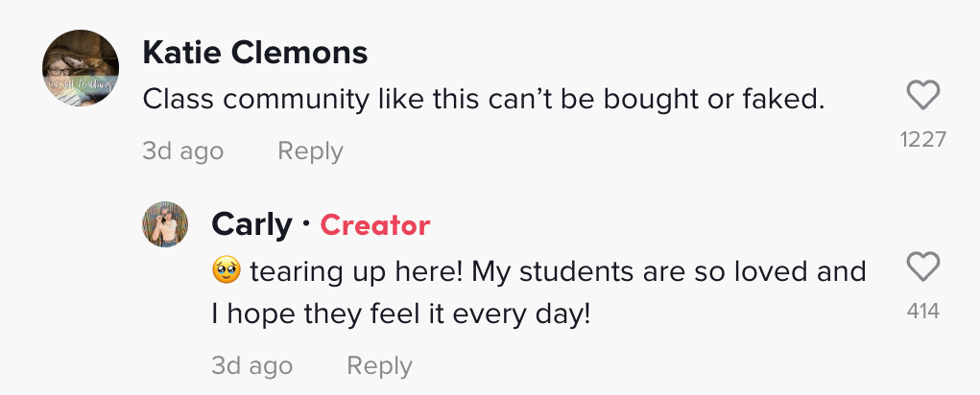Open Carly's profile via her username
Viewport: 980px width, 395px height.
(251, 224)
